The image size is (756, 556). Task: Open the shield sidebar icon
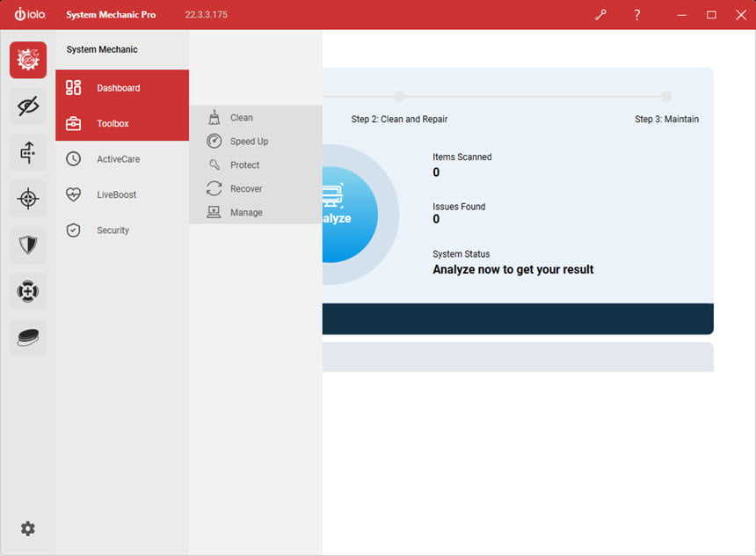coord(28,245)
